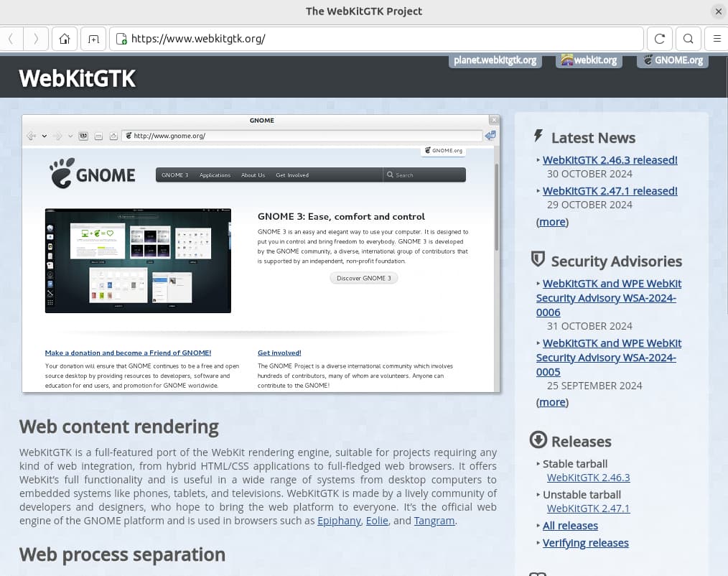The image size is (728, 576).
Task: Click the Stable tarball label
Action: click(575, 463)
